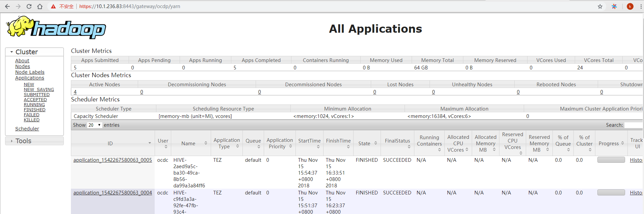Click the browser address bar URL
This screenshot has height=214, width=644.
pos(130,6)
